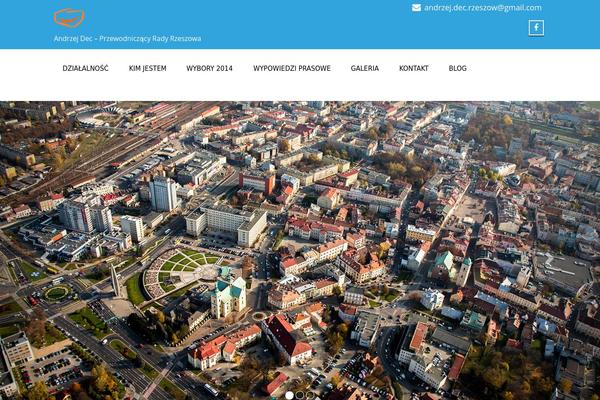
Task: Click the site title Andrzej Dec text
Action: click(x=127, y=38)
